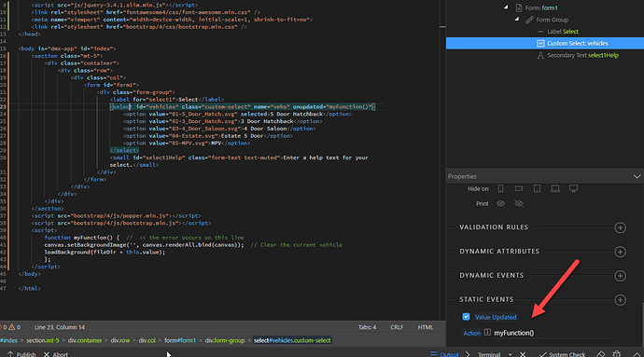This screenshot has height=357, width=644.
Task: Close the terminal with X icon
Action: (x=523, y=354)
